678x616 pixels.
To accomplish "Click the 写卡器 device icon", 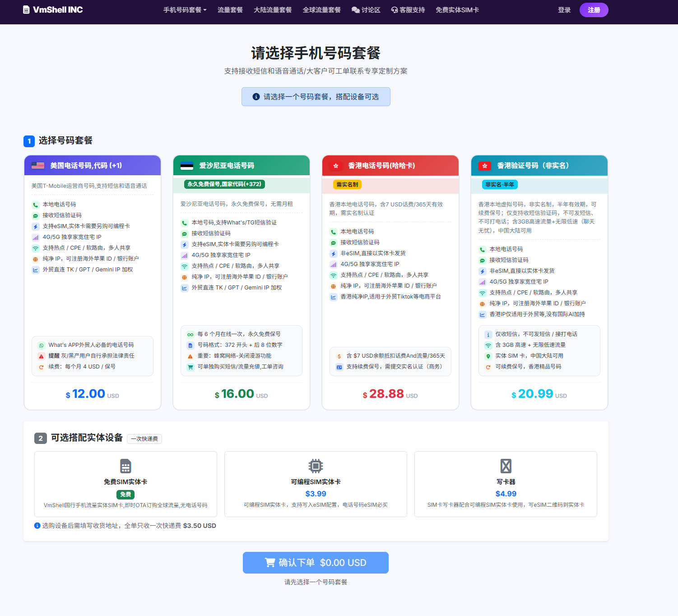I will (x=506, y=466).
